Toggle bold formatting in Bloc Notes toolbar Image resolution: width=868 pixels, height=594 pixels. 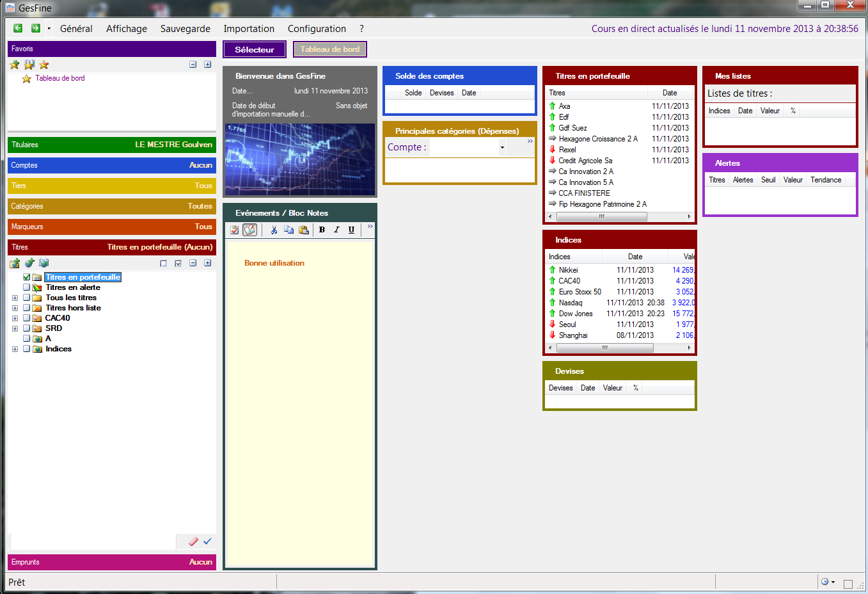pos(322,230)
